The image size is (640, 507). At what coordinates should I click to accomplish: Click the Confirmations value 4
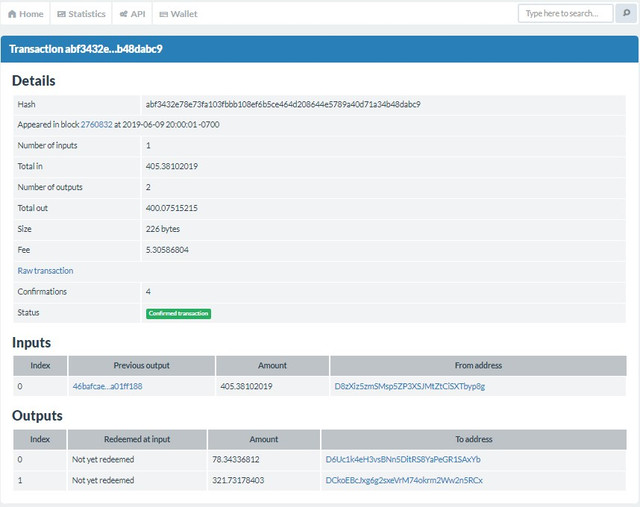(148, 291)
